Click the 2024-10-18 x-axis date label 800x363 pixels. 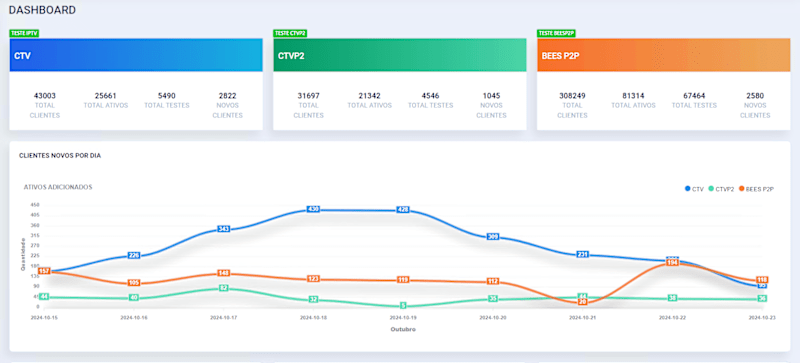point(313,317)
